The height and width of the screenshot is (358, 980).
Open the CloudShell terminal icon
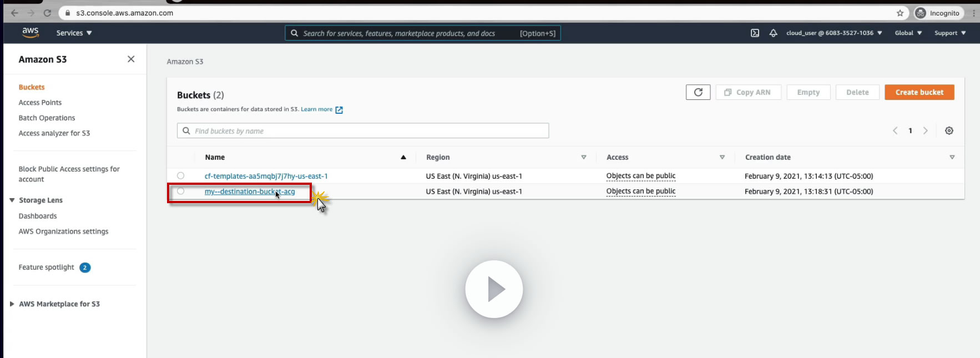coord(755,33)
